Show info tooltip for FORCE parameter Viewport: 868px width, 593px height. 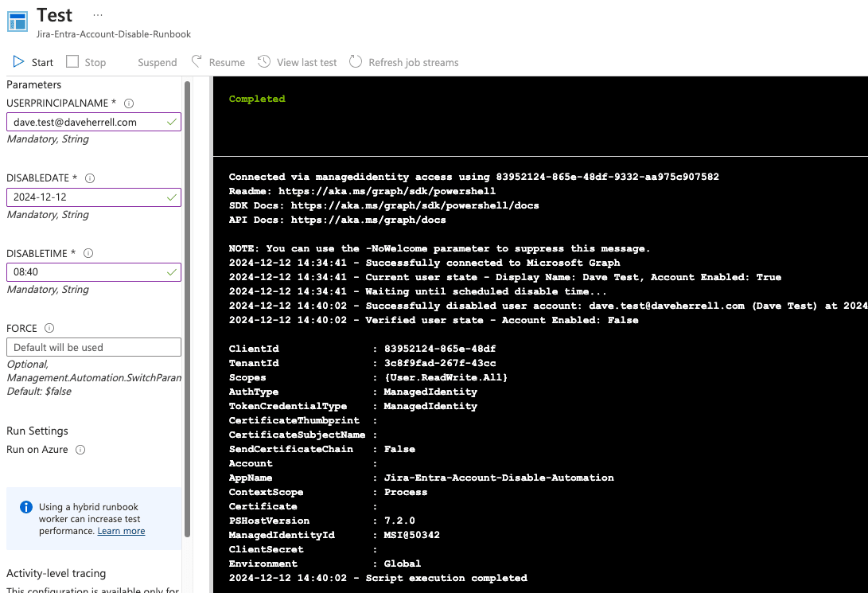[49, 328]
